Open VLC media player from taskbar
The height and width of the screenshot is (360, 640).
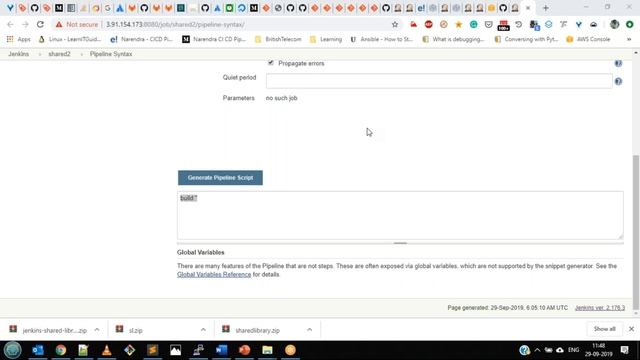[x=107, y=350]
